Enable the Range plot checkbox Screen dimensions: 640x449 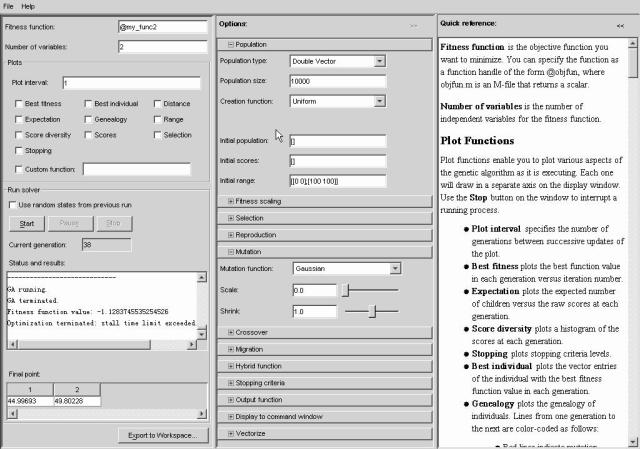157,119
